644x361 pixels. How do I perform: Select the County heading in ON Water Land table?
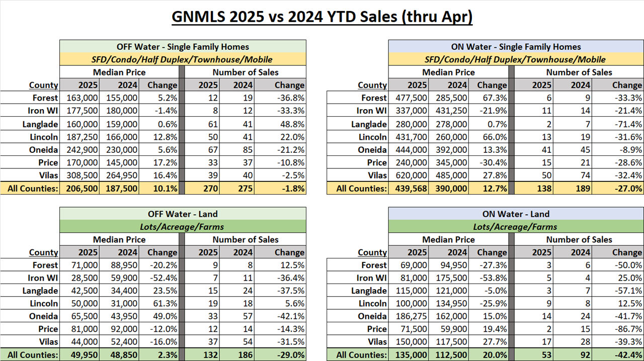pyautogui.click(x=372, y=252)
